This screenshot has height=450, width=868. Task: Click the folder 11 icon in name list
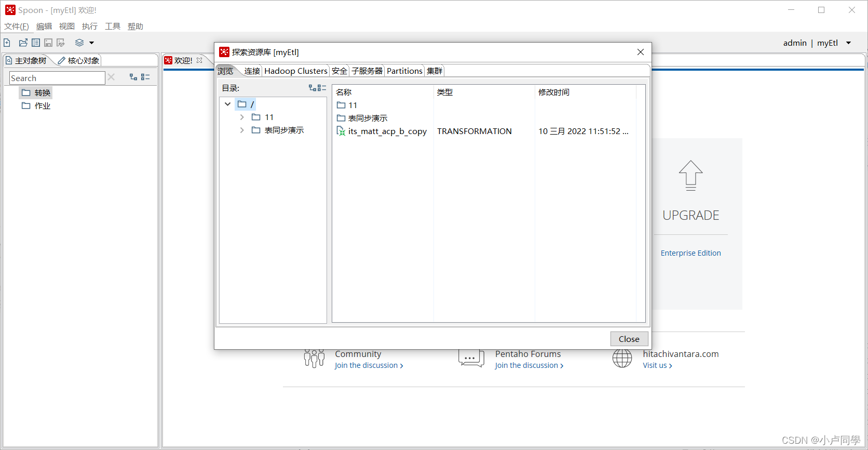[x=341, y=105]
